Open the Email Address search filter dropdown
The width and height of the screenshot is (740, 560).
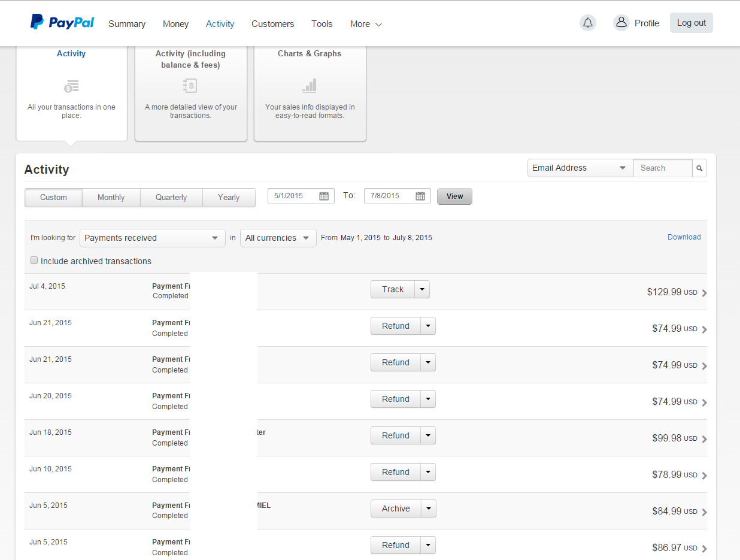click(580, 168)
